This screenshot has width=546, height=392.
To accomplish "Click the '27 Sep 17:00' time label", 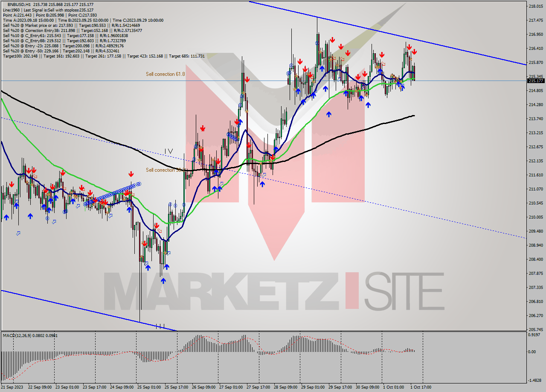I will click(259, 387).
